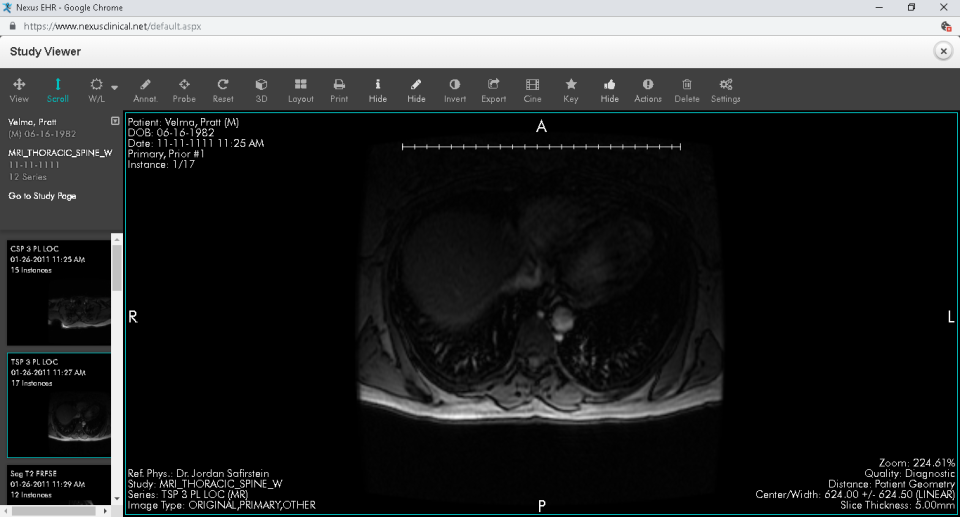The height and width of the screenshot is (517, 960).
Task: Click the Ref. Phys. Dr. Jordan Safirstein text
Action: point(198,474)
